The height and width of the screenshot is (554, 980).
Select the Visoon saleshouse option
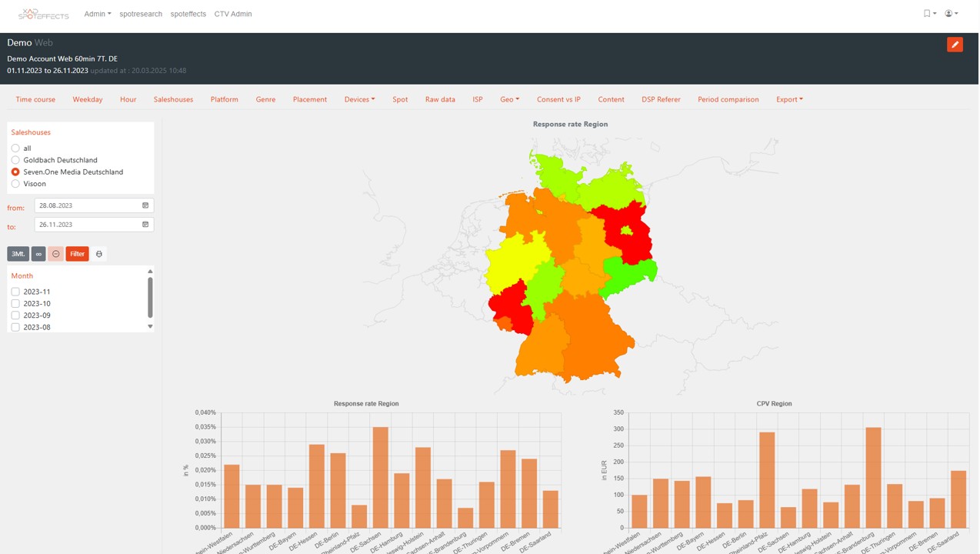[15, 184]
